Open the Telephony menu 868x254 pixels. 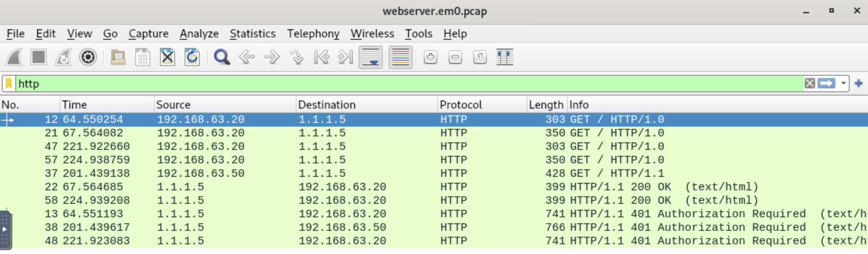click(313, 34)
